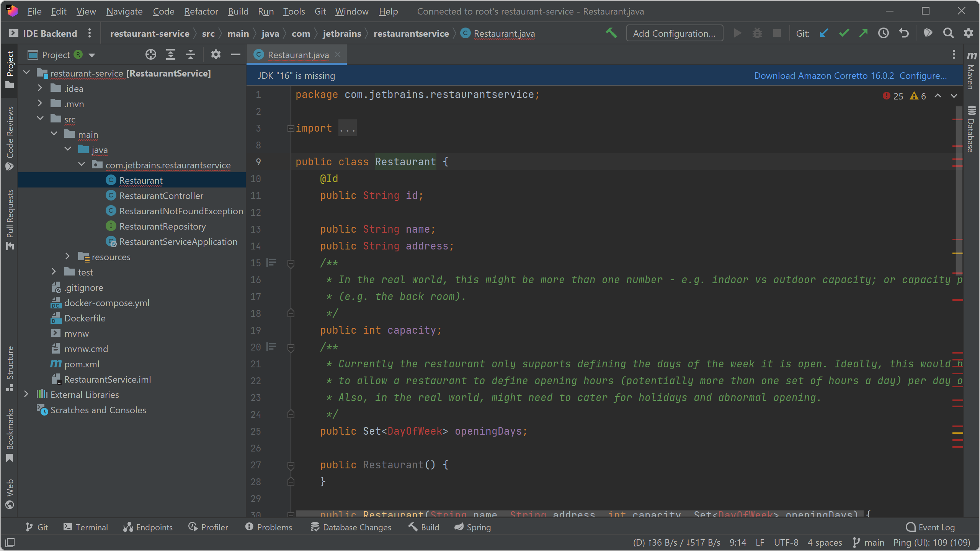Collapse the main folder
980x551 pixels.
pos(54,134)
